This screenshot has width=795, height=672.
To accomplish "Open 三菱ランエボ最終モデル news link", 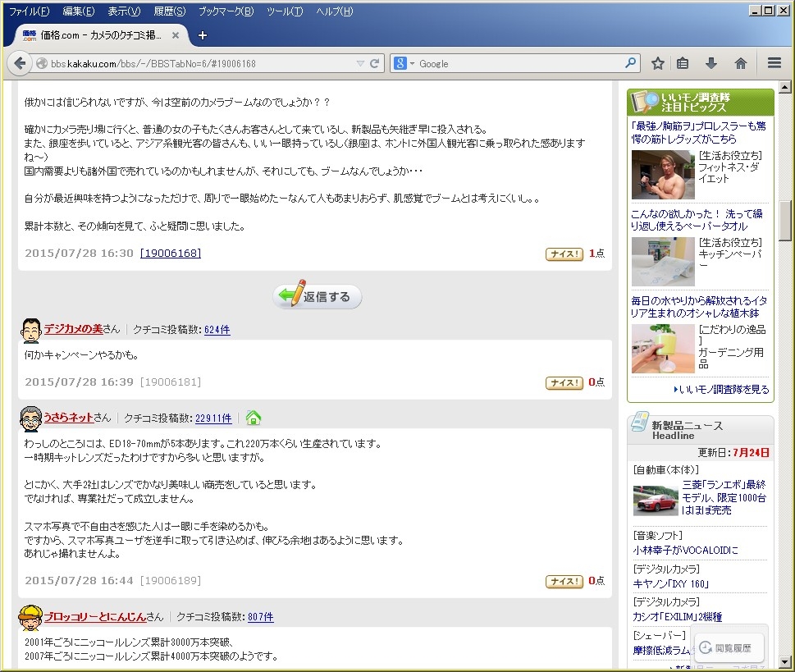I will point(724,497).
